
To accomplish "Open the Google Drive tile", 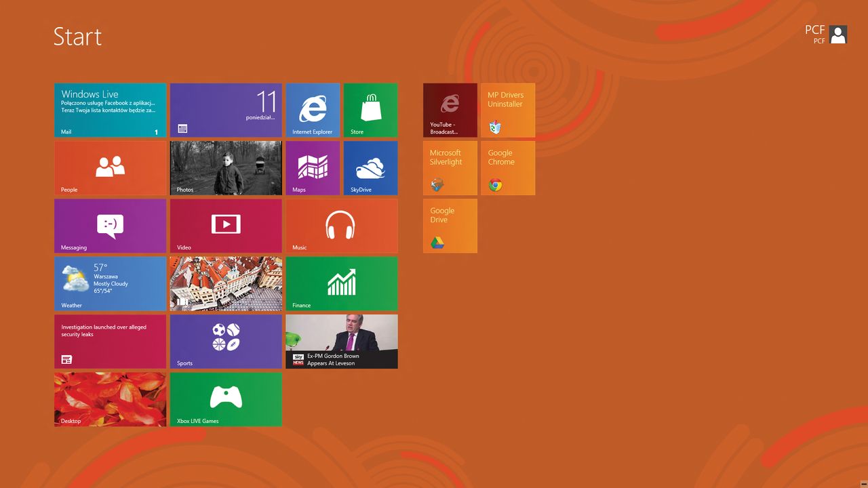I will [450, 226].
